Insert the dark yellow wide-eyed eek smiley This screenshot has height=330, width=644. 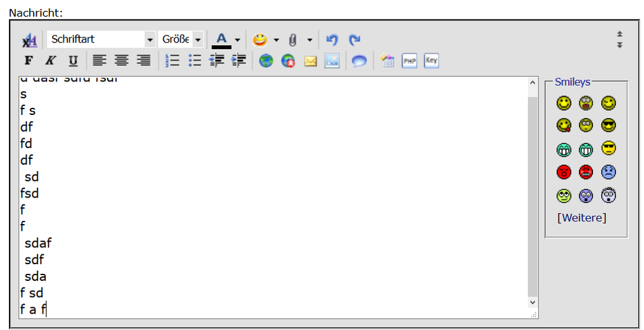coord(586,125)
